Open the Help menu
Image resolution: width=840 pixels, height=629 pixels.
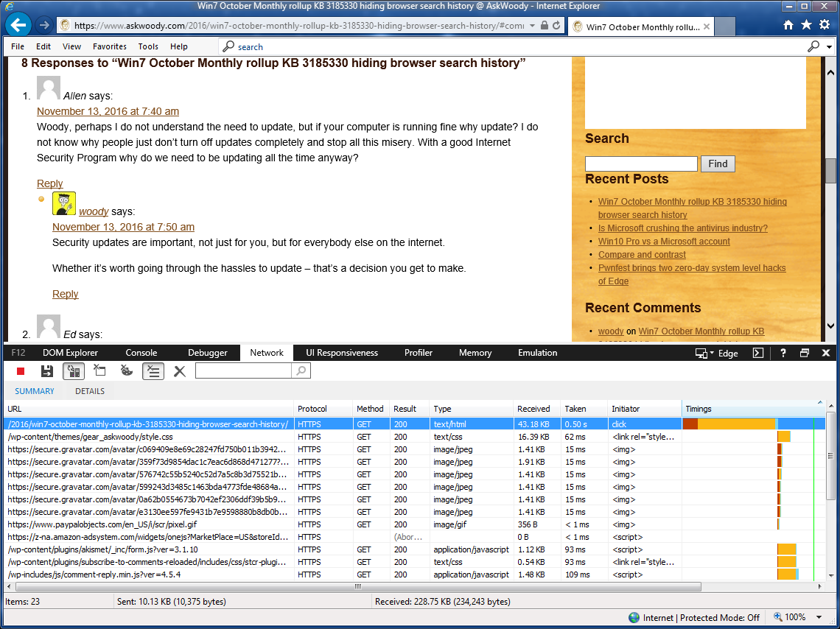click(179, 46)
